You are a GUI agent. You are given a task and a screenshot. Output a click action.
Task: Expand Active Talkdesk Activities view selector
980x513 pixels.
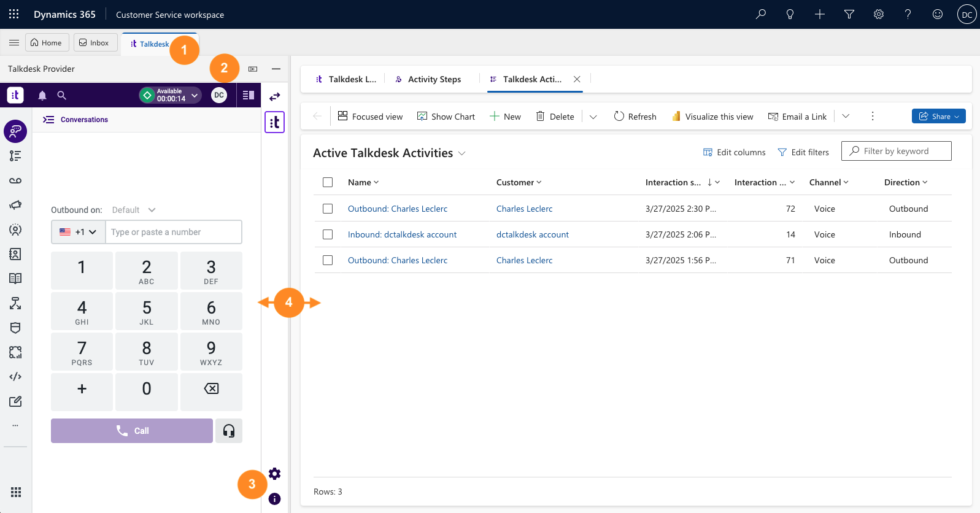click(x=462, y=153)
